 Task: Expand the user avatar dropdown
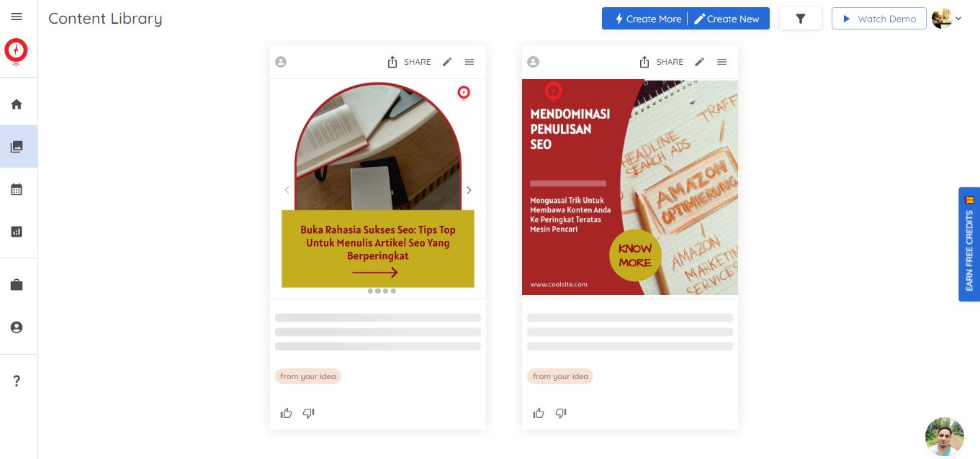[x=947, y=19]
